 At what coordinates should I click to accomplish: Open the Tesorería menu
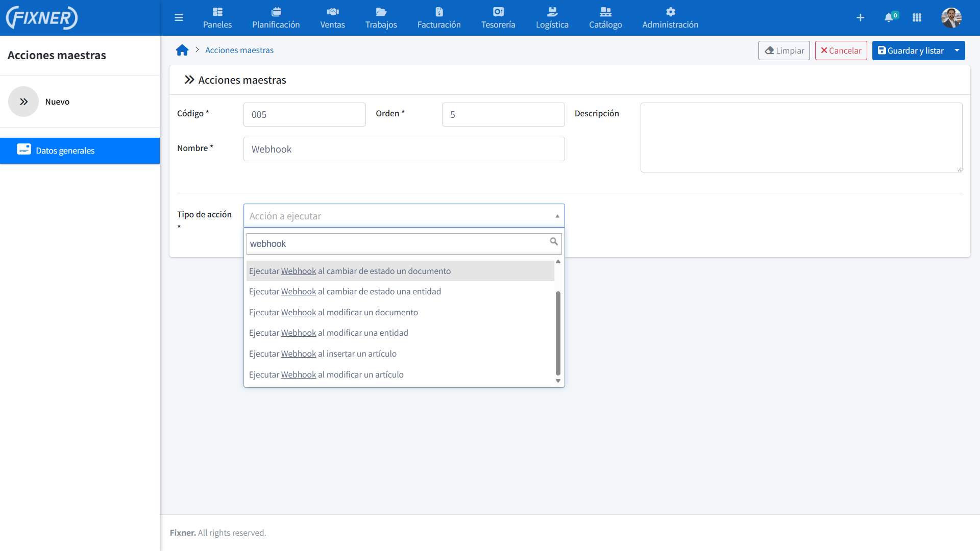(x=498, y=17)
